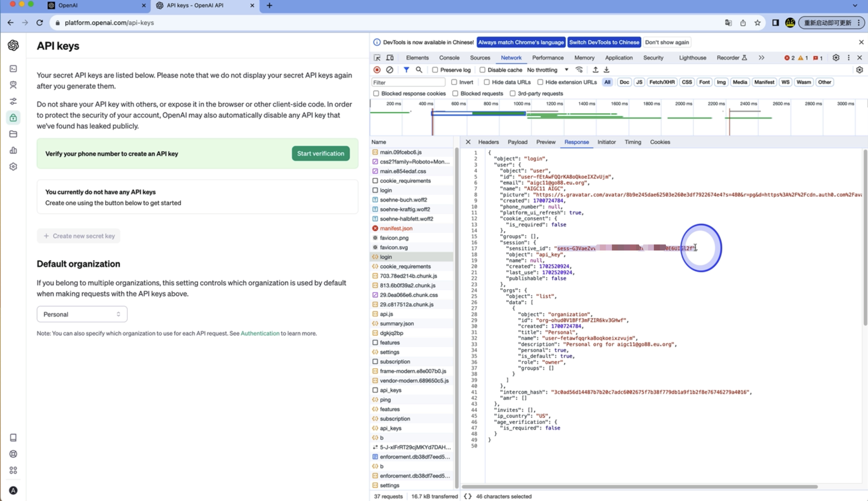
Task: Click the Authentication link
Action: [260, 334]
